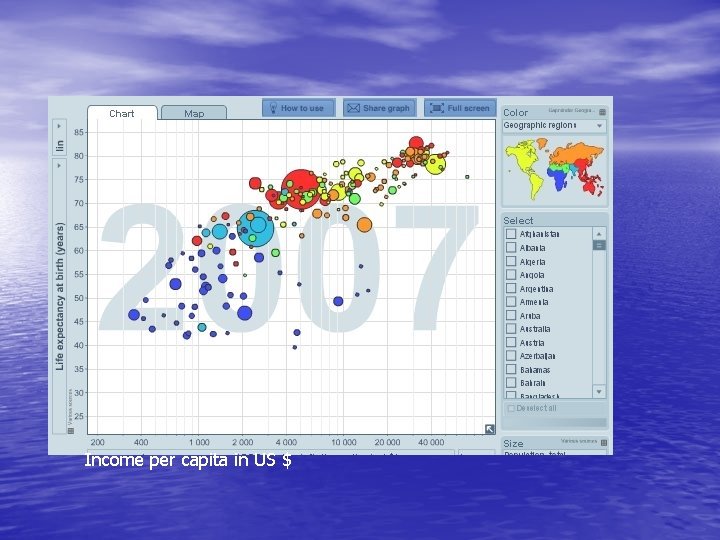Click the blue Africa region on the color map
The height and width of the screenshot is (540, 720).
point(560,179)
